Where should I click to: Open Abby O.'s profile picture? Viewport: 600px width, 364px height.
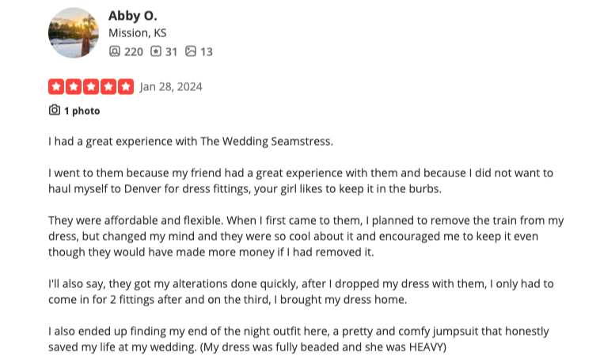74,33
